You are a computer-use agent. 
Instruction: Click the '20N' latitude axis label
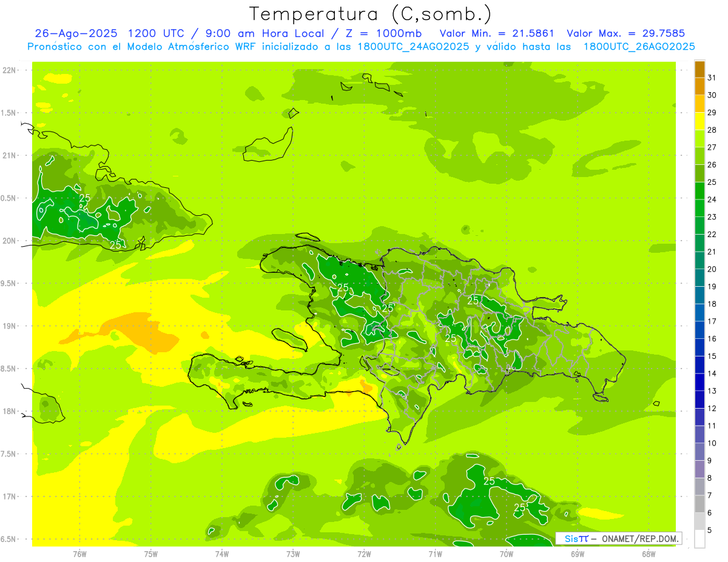[x=8, y=241]
